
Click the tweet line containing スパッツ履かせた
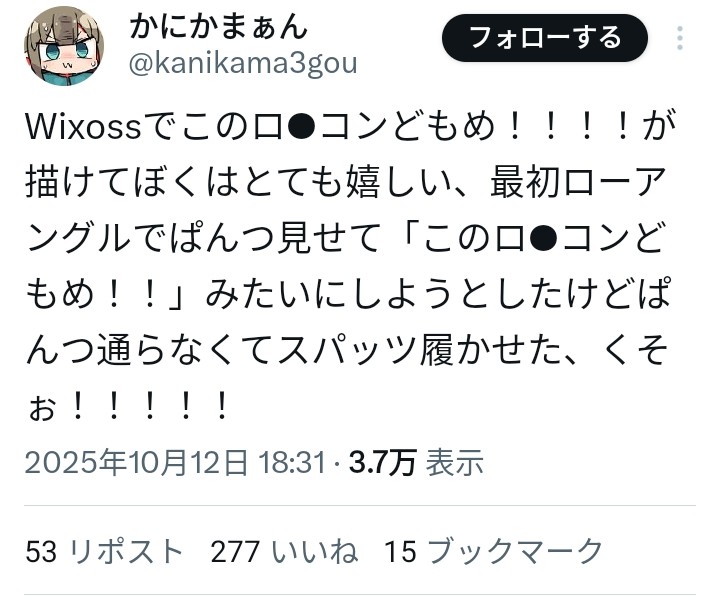pos(347,351)
